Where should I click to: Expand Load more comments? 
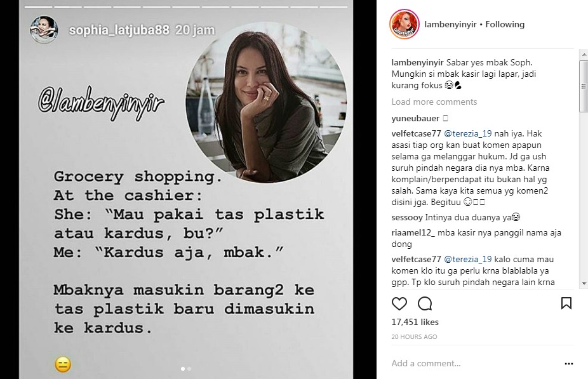tap(434, 102)
